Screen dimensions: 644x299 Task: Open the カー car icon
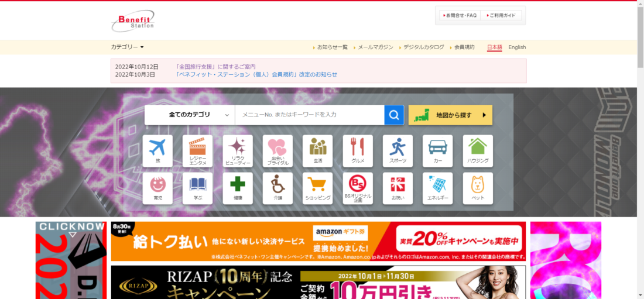[438, 151]
